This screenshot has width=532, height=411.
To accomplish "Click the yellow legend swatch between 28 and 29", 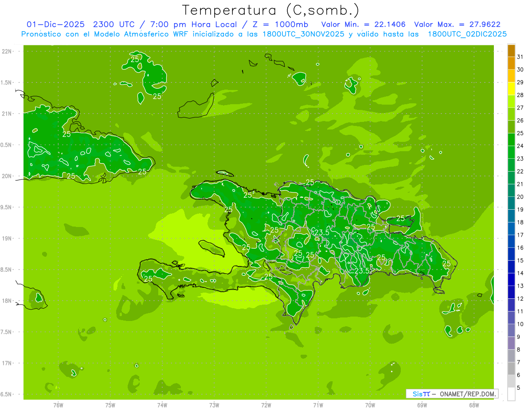I will [511, 89].
